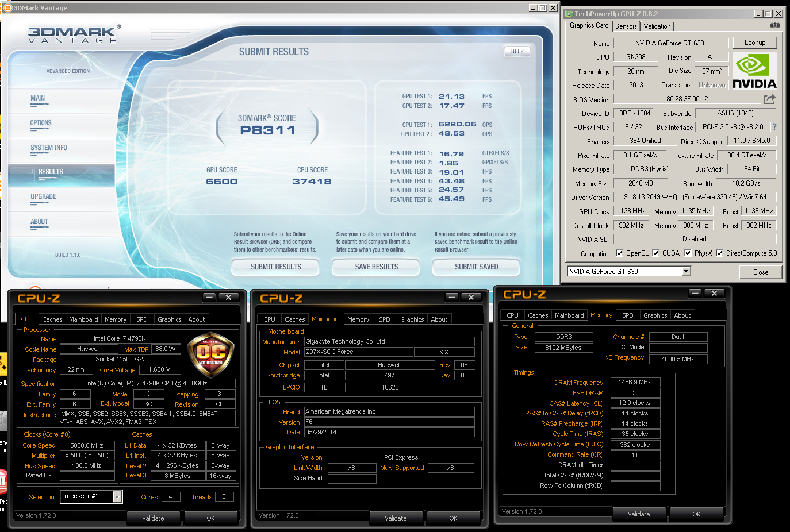Open the MAIN section in 3DMark Vantage
Image resolution: width=790 pixels, height=532 pixels.
[x=37, y=99]
